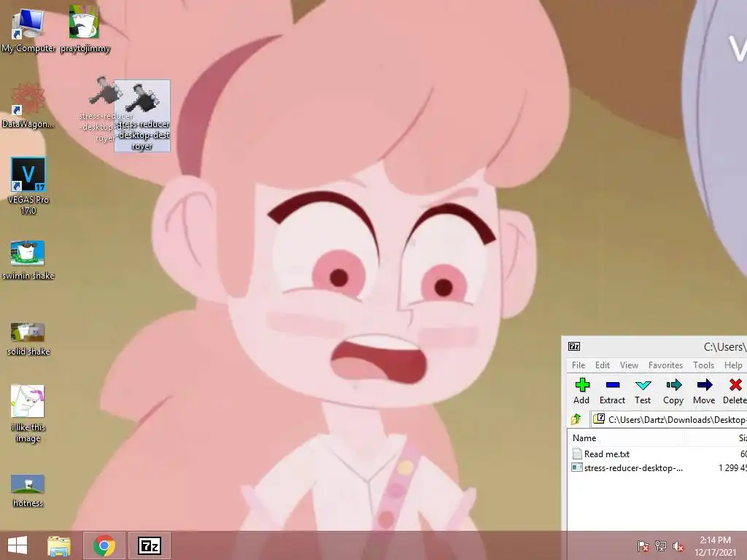
Task: Open the taskbar clock and date
Action: 715,545
